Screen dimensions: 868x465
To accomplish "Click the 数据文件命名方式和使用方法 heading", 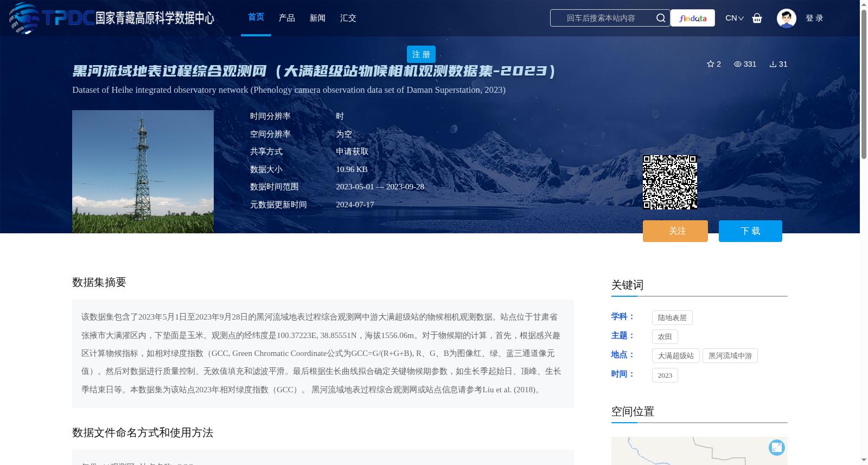I will click(x=143, y=432).
